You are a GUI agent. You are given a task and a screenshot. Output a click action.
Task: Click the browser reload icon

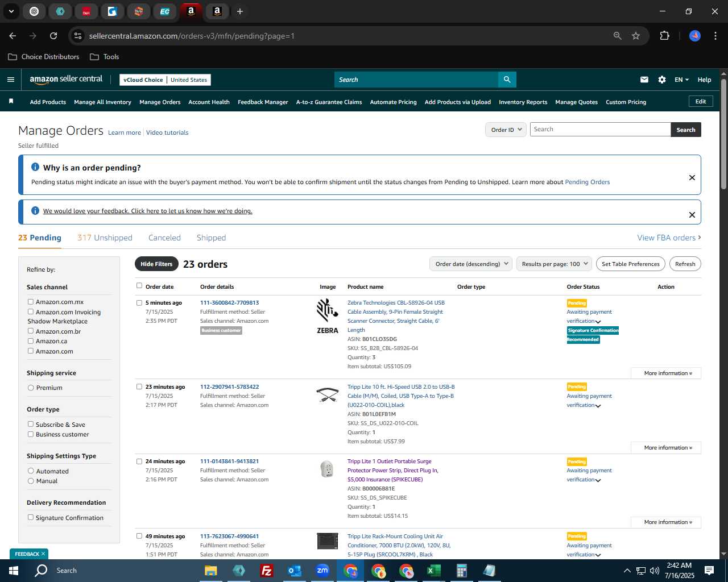click(53, 36)
